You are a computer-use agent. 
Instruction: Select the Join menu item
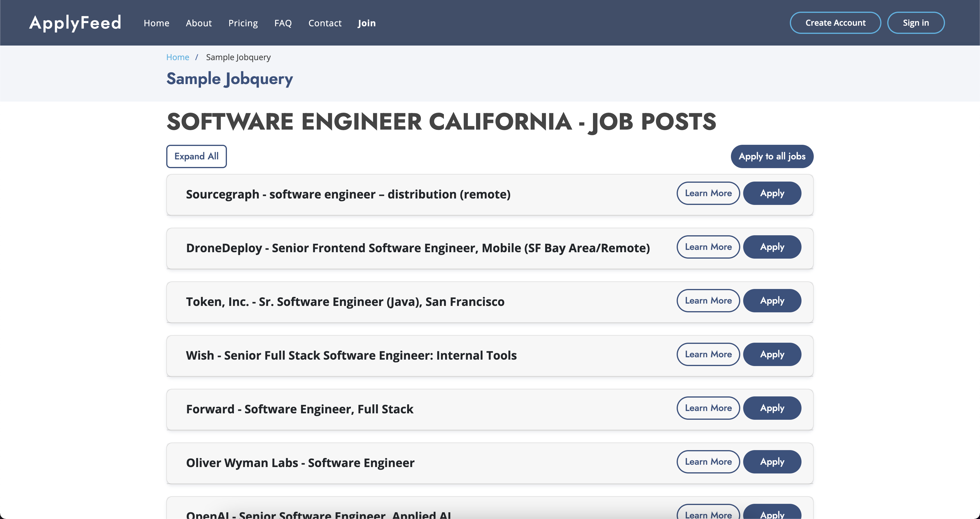366,23
